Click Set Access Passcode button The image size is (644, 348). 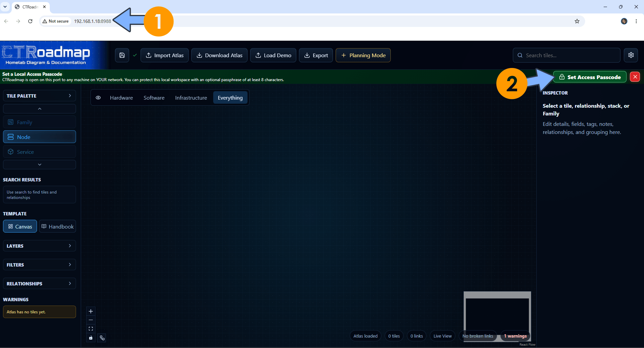(x=590, y=77)
